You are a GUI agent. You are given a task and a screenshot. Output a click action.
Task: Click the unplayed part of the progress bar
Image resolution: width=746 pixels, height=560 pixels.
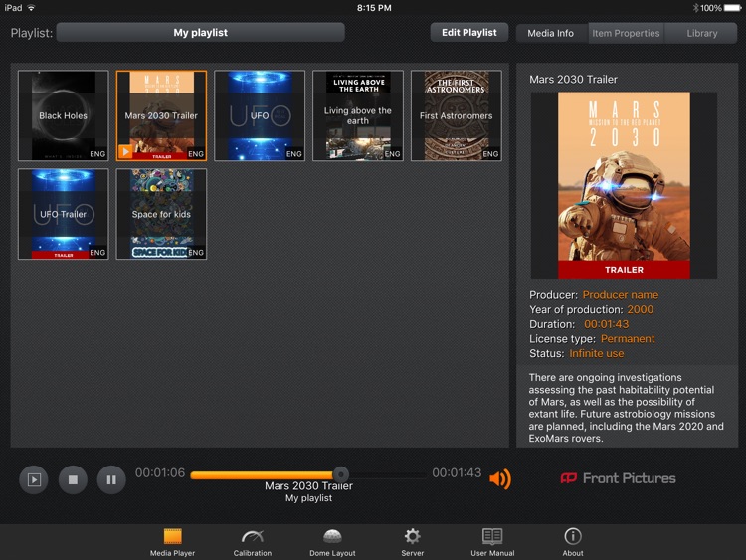coord(387,474)
